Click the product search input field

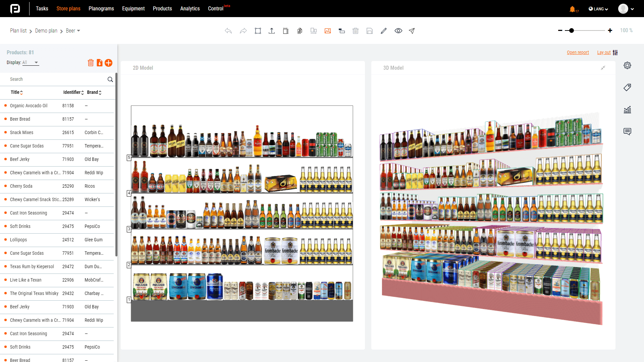pos(56,79)
